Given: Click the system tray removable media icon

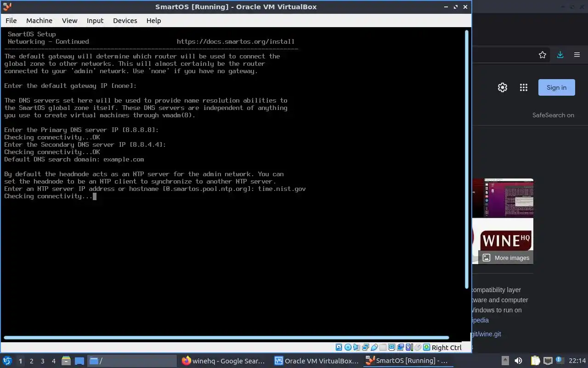Looking at the screenshot, I should tap(505, 361).
